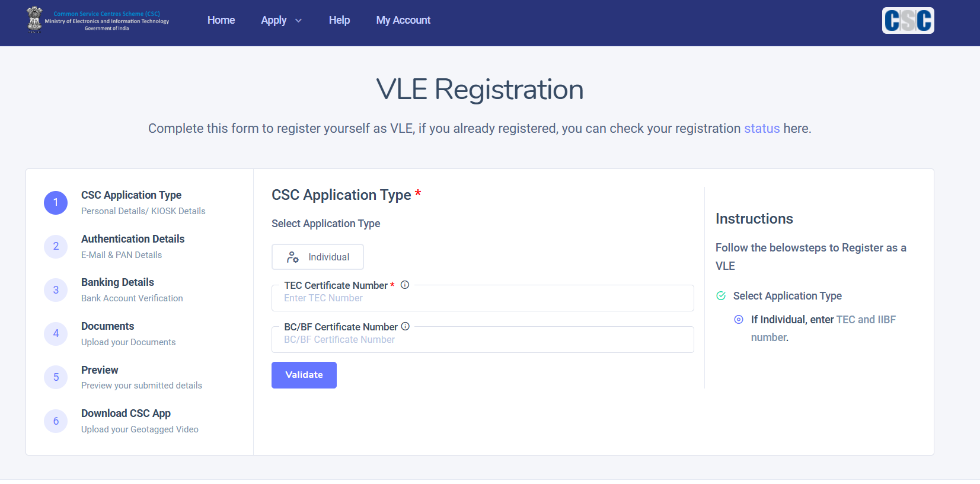This screenshot has width=980, height=484.
Task: Click the TEC Certificate Number info icon
Action: point(405,285)
